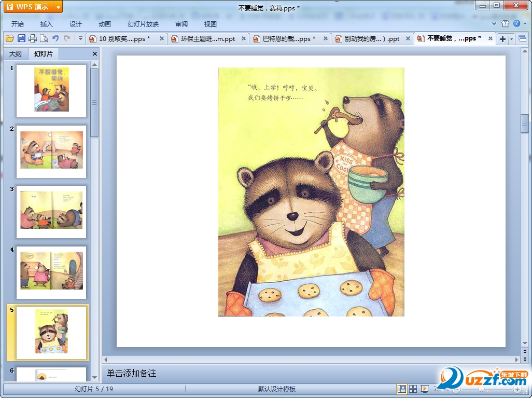Open the 幻灯片放映 ribbon tab

click(x=143, y=24)
